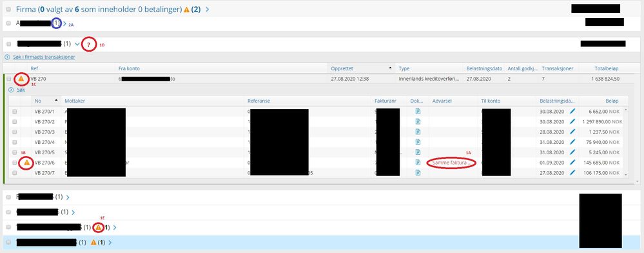Viewport: 644px width, 253px height.
Task: Tick checkbox of highlighted blue company row
Action: click(9, 242)
